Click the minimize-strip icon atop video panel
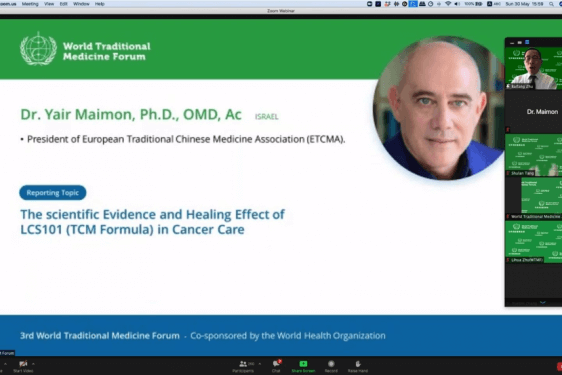The height and width of the screenshot is (375, 562). click(512, 42)
